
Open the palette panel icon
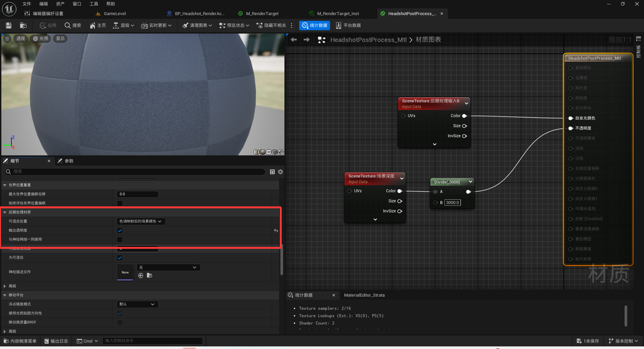[x=639, y=39]
